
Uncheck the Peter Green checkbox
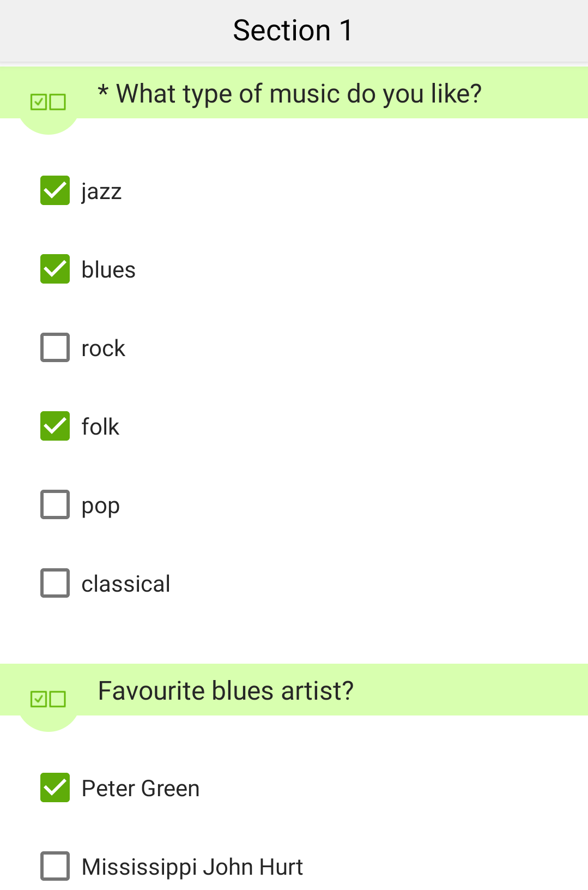pyautogui.click(x=55, y=787)
